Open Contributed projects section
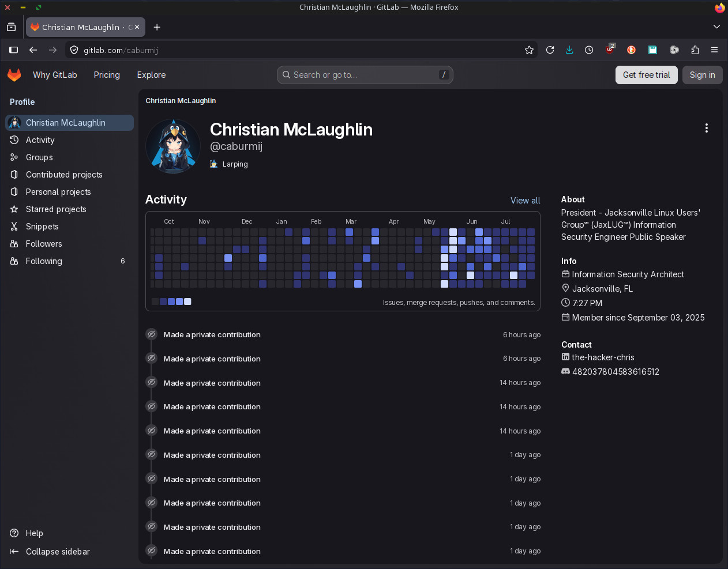728x569 pixels. coord(69,175)
